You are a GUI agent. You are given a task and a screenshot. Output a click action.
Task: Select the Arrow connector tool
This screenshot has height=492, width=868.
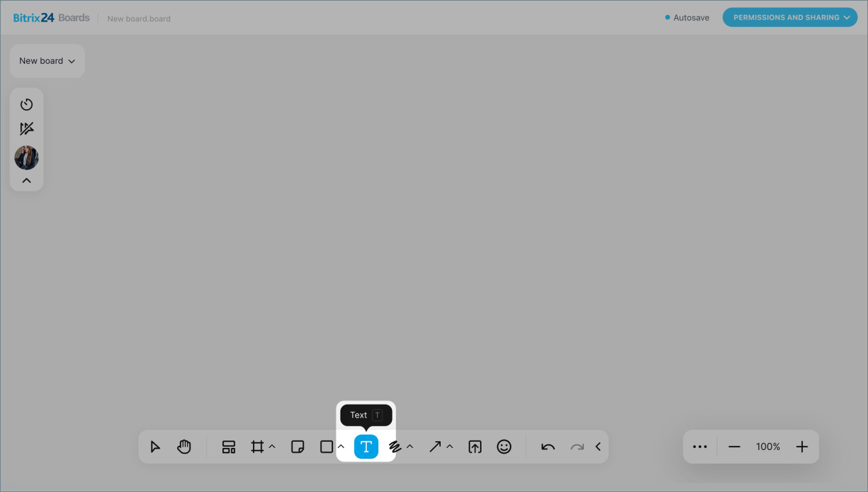pyautogui.click(x=435, y=447)
